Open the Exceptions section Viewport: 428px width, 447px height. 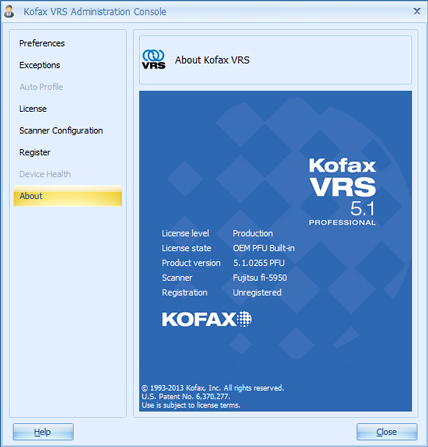click(x=39, y=65)
